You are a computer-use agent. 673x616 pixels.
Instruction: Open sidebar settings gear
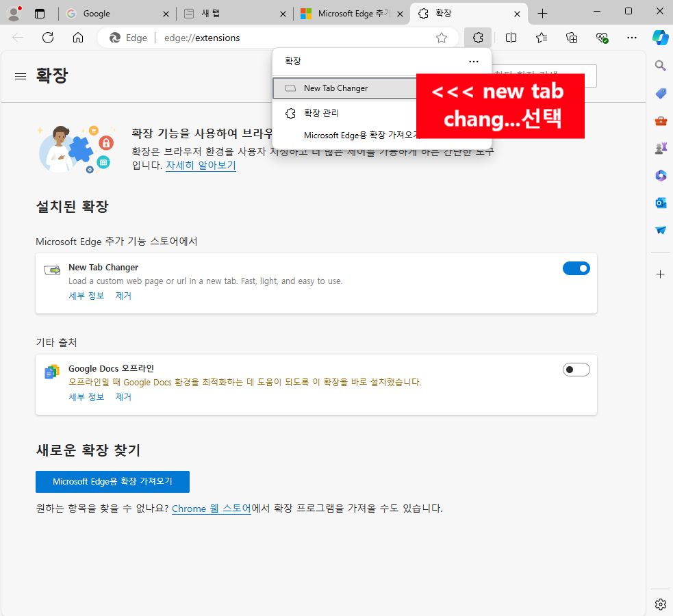point(661,604)
